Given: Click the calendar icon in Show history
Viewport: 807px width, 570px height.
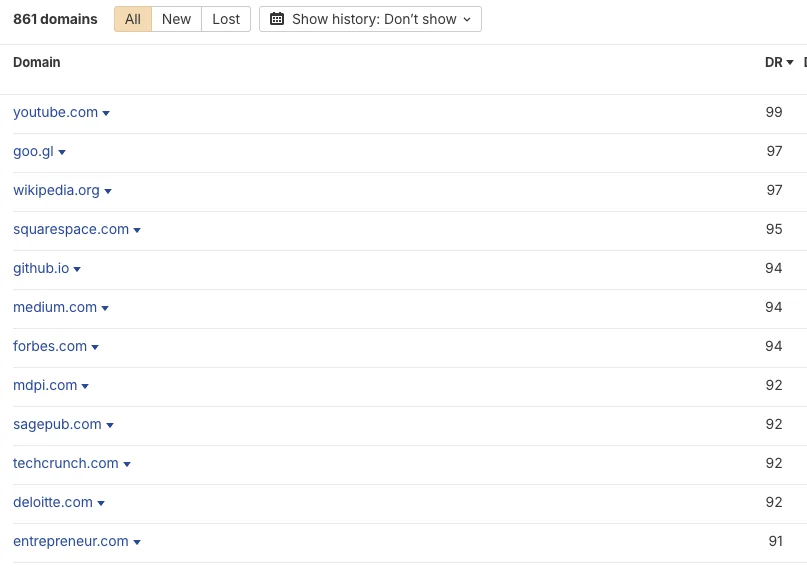Looking at the screenshot, I should pos(277,19).
